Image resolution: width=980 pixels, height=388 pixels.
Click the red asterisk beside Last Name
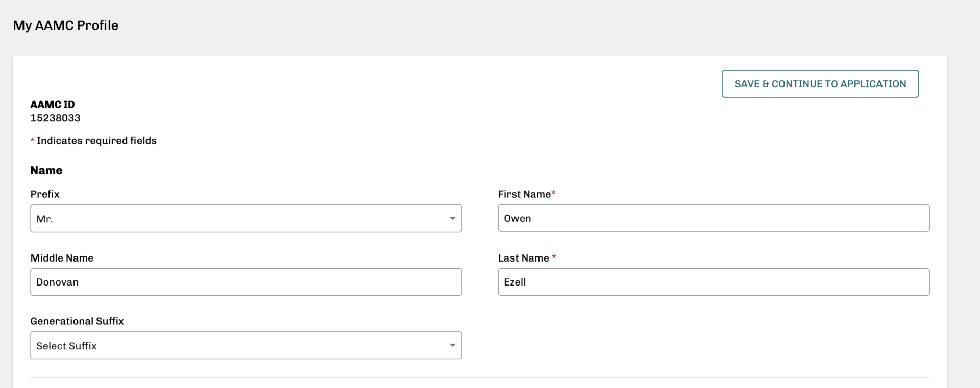(x=554, y=257)
